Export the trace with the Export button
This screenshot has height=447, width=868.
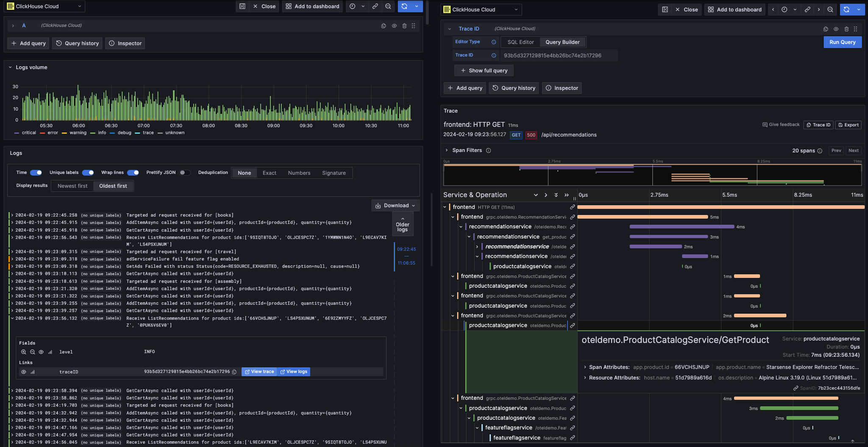(x=848, y=125)
